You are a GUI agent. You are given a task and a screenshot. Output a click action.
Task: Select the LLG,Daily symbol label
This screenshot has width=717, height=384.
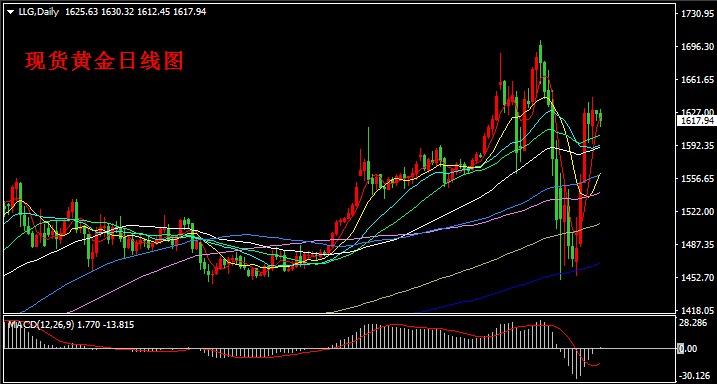point(38,12)
